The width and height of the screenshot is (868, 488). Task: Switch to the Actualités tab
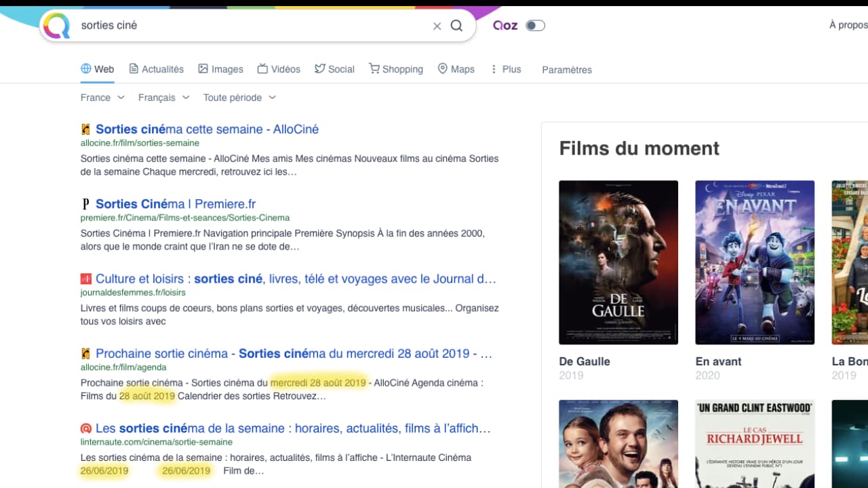(156, 69)
